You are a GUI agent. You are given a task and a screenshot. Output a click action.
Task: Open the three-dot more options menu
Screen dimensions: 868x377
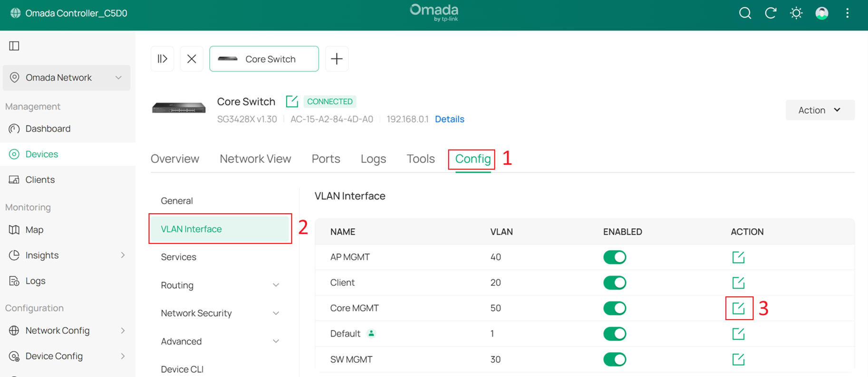click(848, 13)
